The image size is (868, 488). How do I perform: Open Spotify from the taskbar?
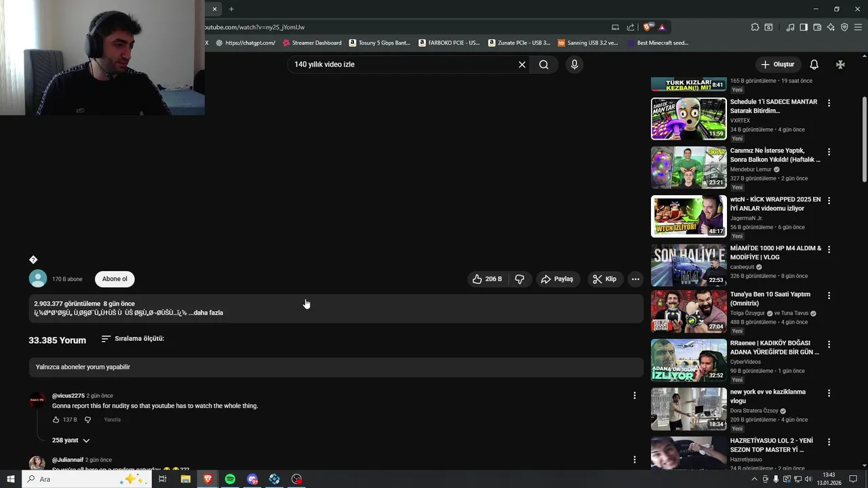230,479
